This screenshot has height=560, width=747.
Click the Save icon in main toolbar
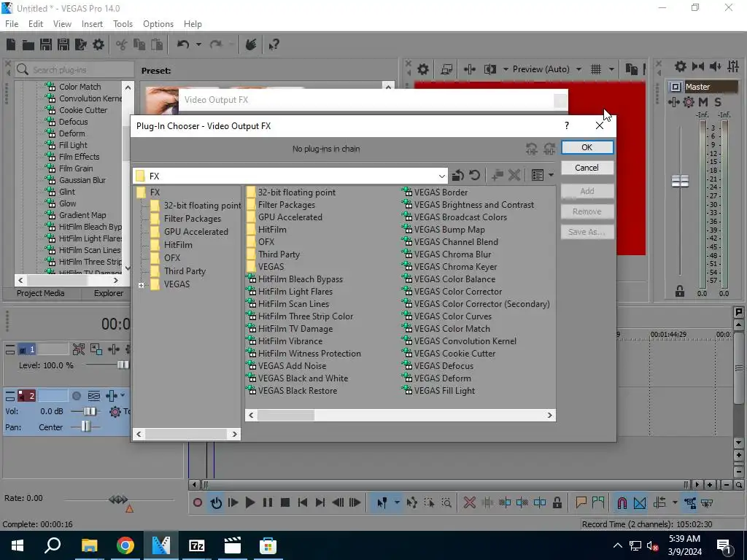point(46,44)
